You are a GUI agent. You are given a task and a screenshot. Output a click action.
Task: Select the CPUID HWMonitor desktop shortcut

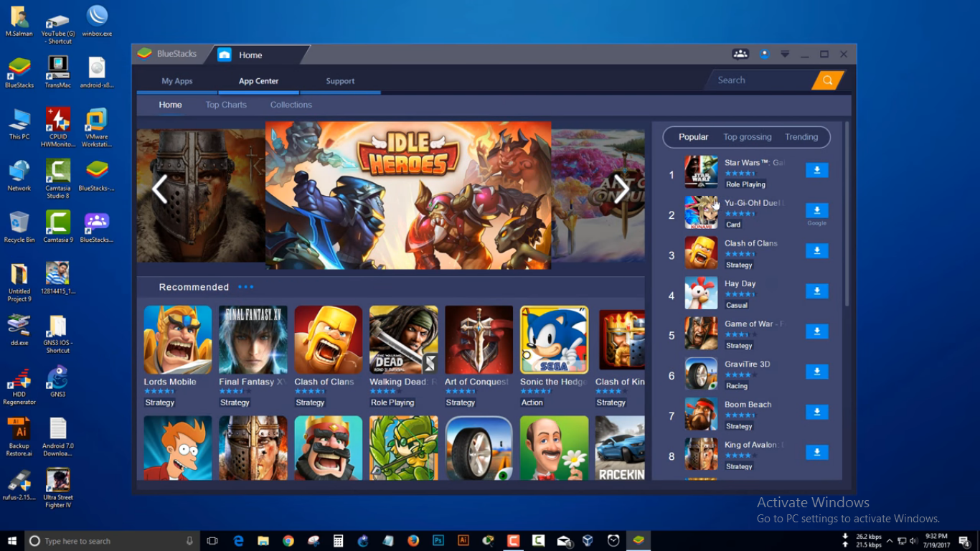[x=58, y=128]
